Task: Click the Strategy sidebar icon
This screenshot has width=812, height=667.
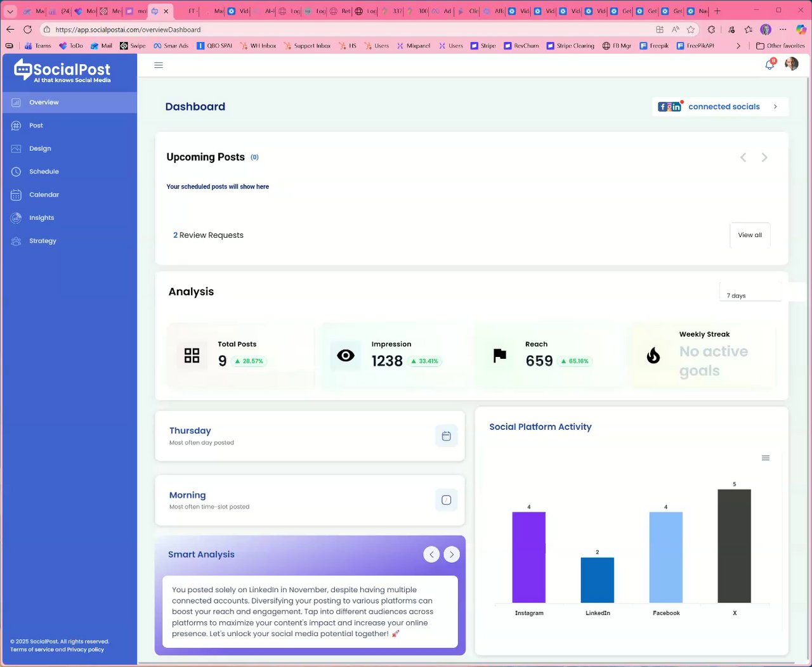Action: pyautogui.click(x=16, y=241)
